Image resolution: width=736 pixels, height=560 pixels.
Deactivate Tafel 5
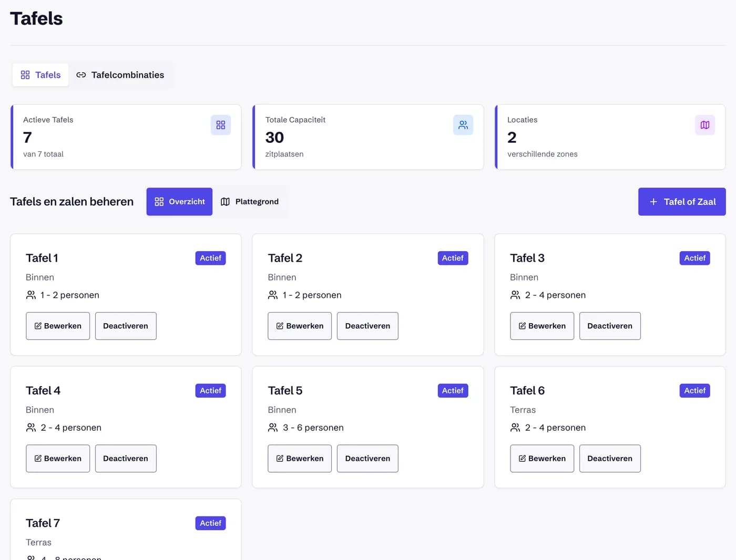[x=367, y=458]
